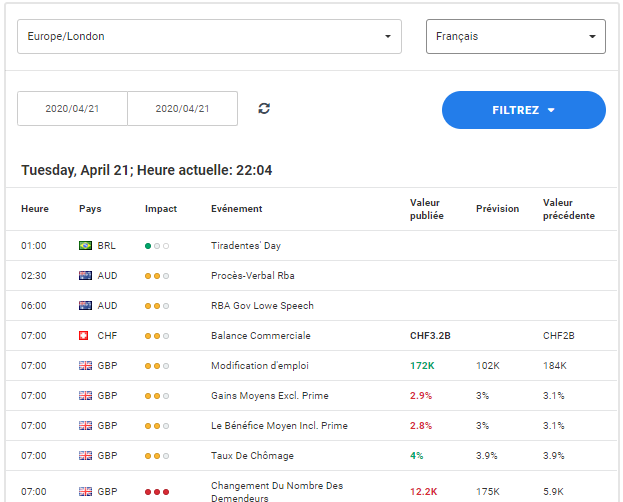The height and width of the screenshot is (502, 623).
Task: Expand the FILTREZ filter menu
Action: (x=523, y=110)
